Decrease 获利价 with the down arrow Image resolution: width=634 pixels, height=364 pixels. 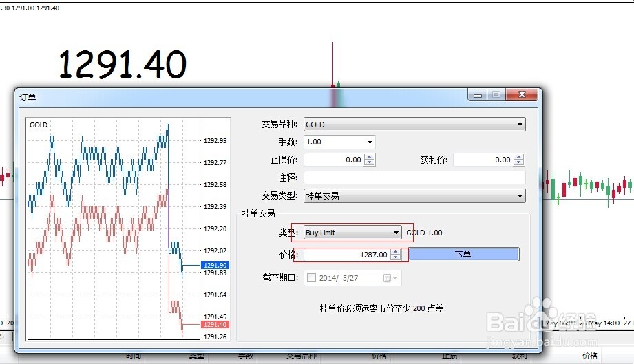[519, 163]
